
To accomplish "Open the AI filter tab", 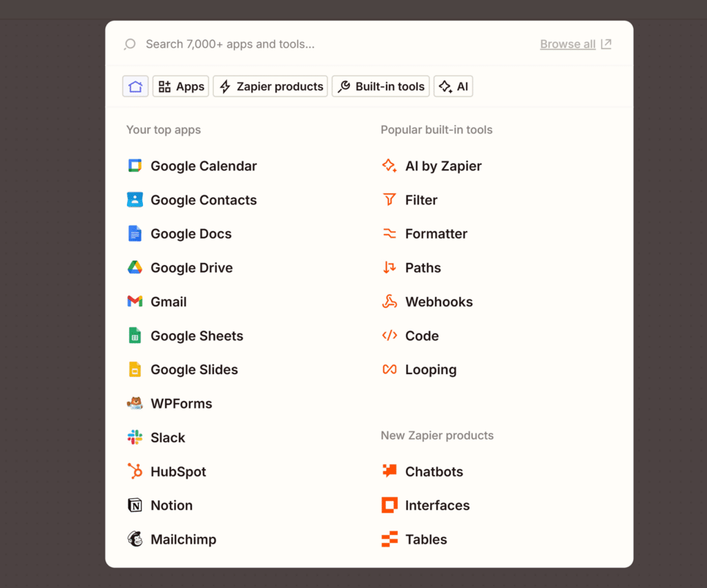I will click(453, 86).
